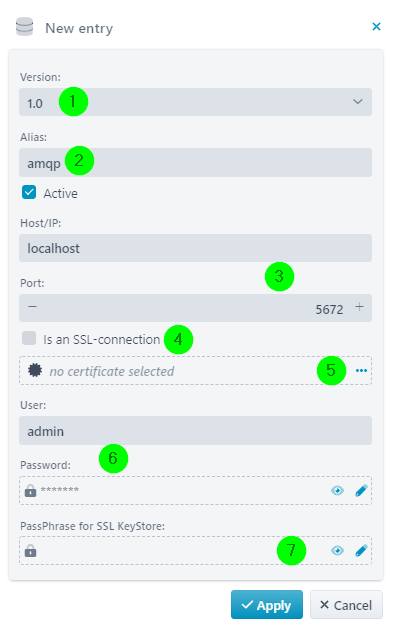
Task: Click the port value 5672
Action: click(329, 309)
